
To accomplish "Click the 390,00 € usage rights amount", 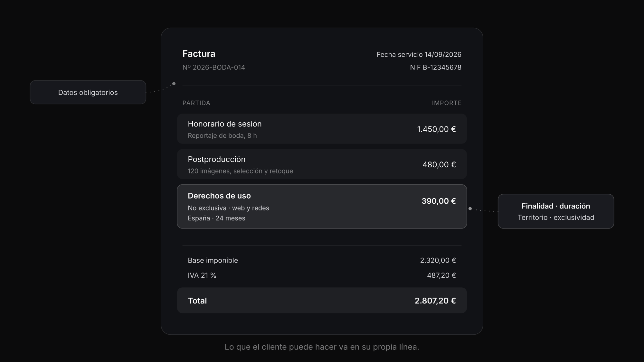I will click(439, 201).
